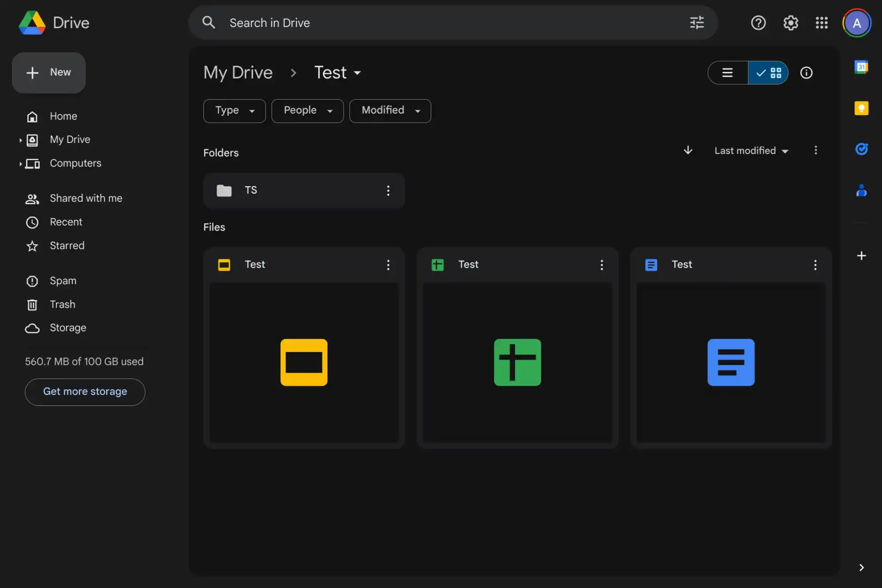Expand Last modified sort options
882x588 pixels.
[751, 150]
